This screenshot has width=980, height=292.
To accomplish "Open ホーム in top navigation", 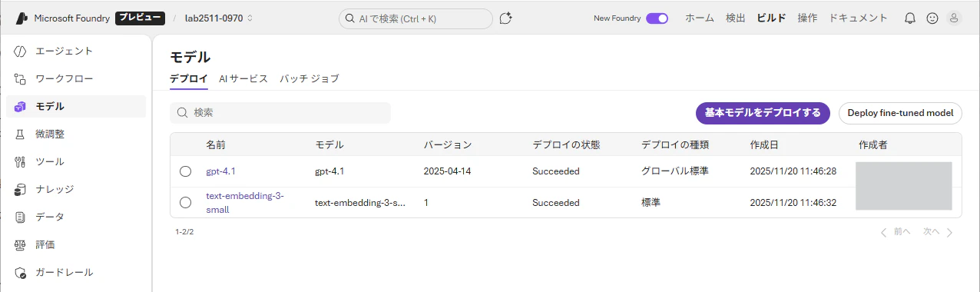I will pyautogui.click(x=700, y=18).
